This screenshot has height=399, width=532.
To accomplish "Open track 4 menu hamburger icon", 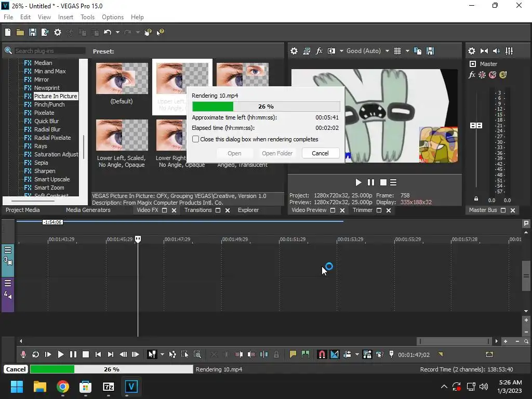I will click(8, 283).
